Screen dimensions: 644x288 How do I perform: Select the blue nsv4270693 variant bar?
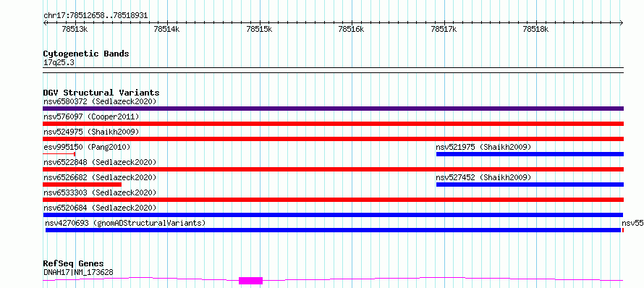point(333,230)
